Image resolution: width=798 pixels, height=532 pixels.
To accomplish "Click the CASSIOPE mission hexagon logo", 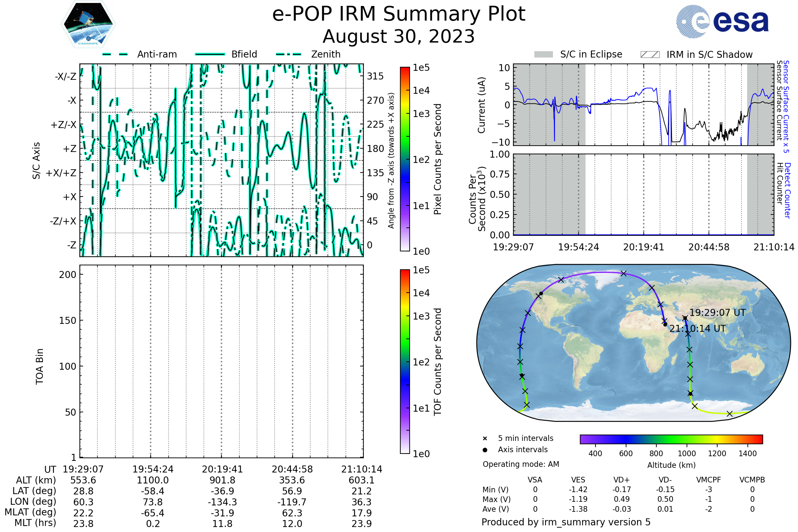I will (88, 24).
